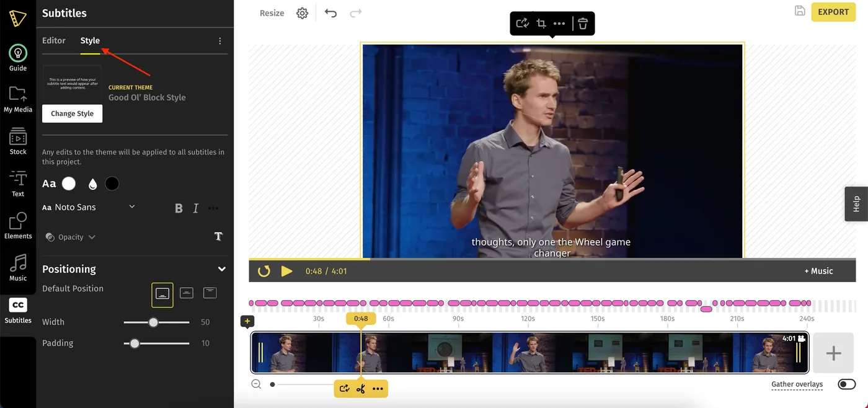The width and height of the screenshot is (868, 408).
Task: Click the crop icon above video
Action: pyautogui.click(x=541, y=24)
